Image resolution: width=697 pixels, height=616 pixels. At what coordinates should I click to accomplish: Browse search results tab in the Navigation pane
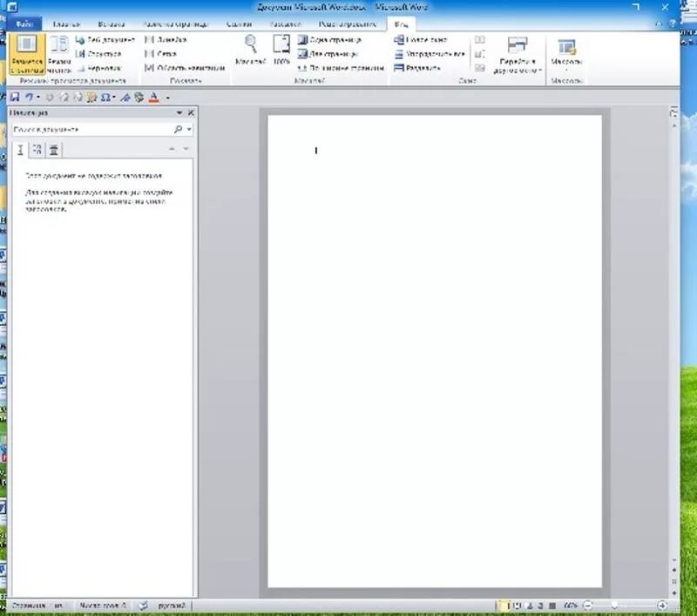coord(54,150)
